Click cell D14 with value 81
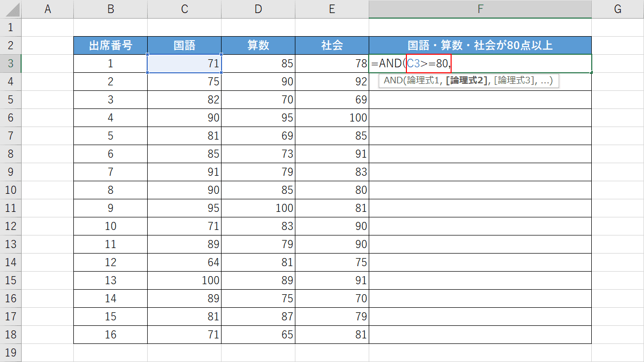 pyautogui.click(x=258, y=262)
